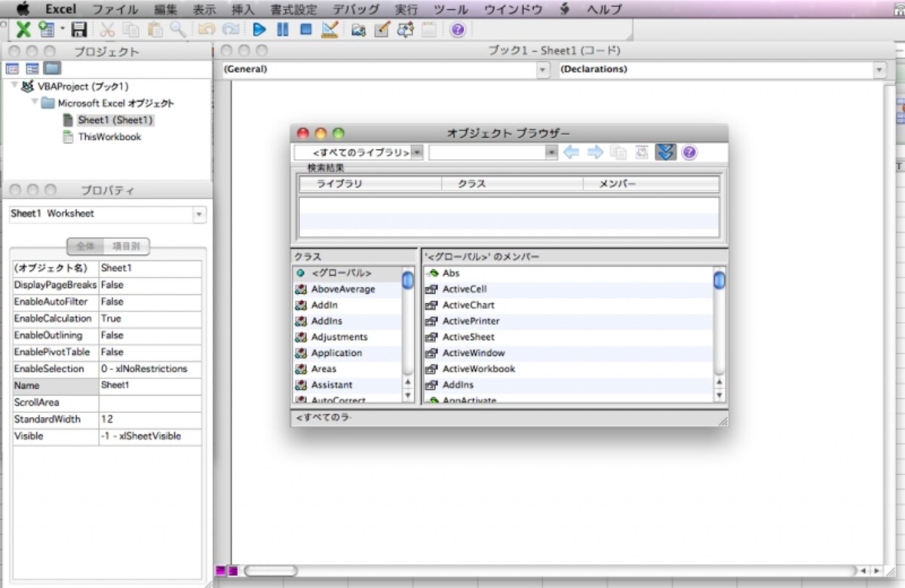Click the Visible xlSheetVisible value

pos(150,436)
